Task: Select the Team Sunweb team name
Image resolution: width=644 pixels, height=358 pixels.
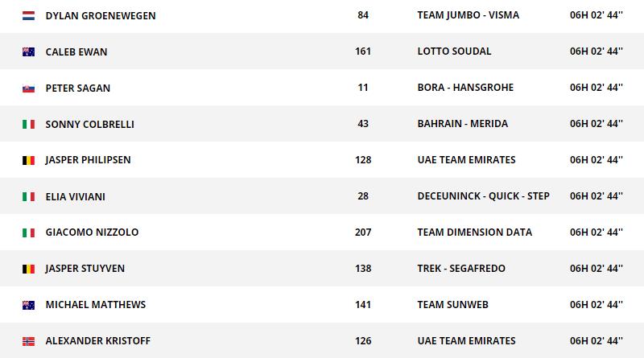Action: 452,305
